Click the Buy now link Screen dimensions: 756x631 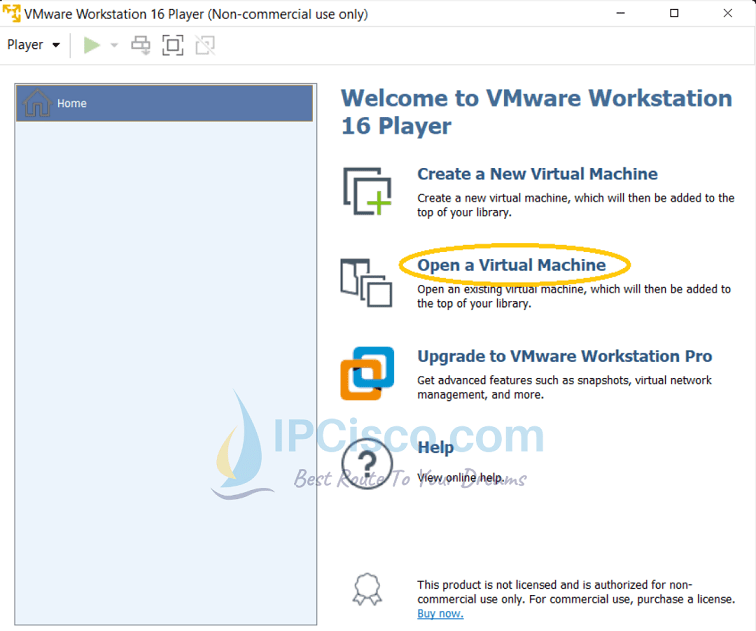point(440,614)
